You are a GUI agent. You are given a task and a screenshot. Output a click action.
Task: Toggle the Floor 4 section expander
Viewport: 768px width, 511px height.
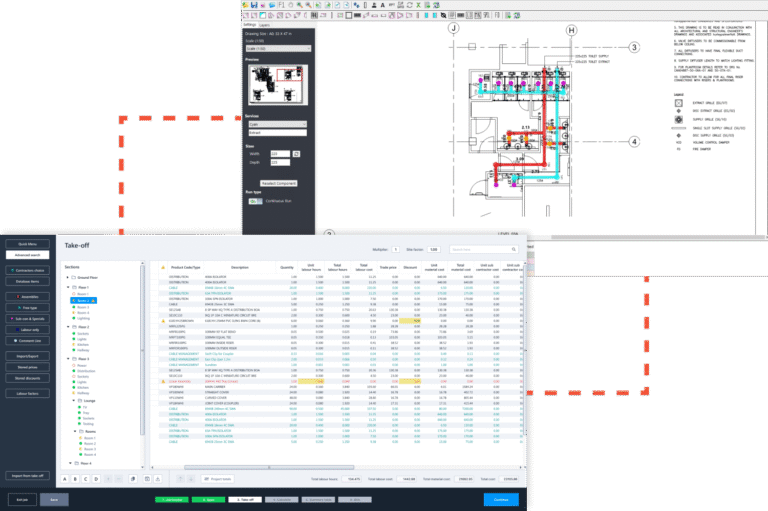tap(70, 463)
